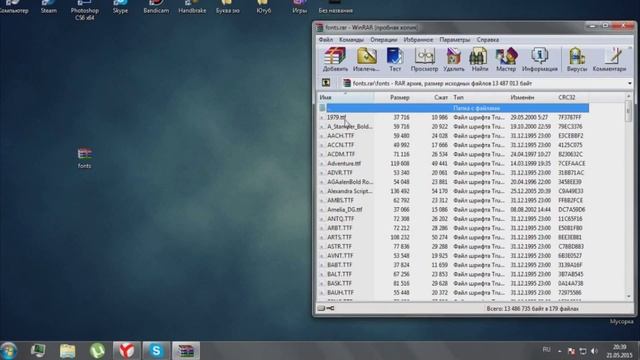Sort by the Имя column header

(x=345, y=97)
